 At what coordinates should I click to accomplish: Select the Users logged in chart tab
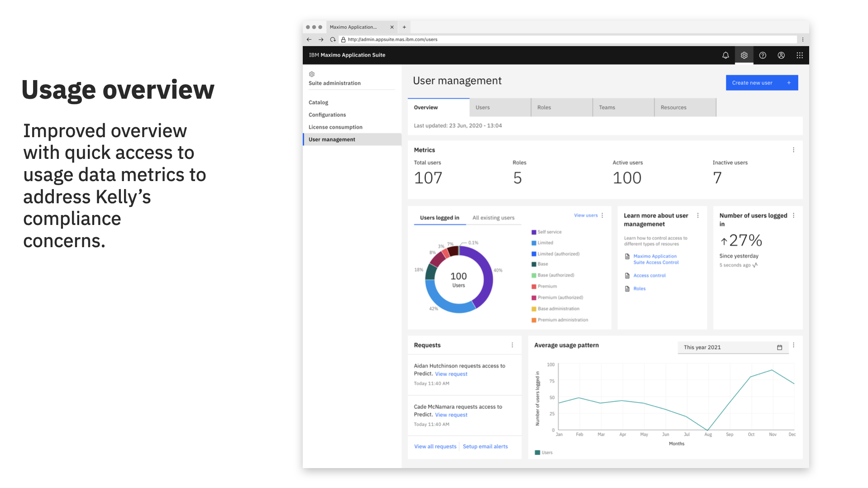tap(439, 218)
